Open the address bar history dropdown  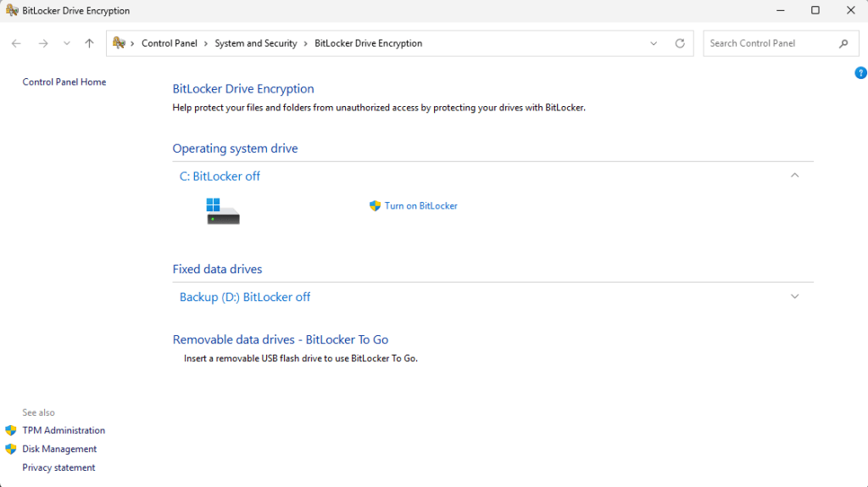point(654,43)
